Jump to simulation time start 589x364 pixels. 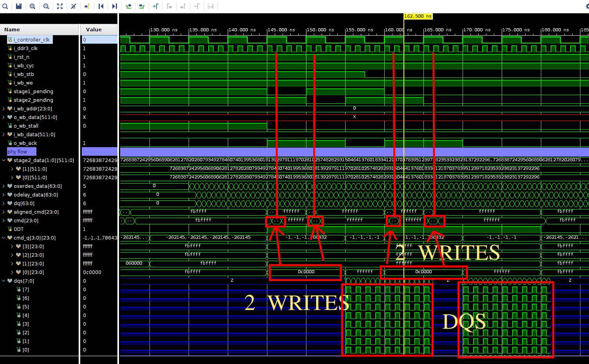tap(101, 6)
